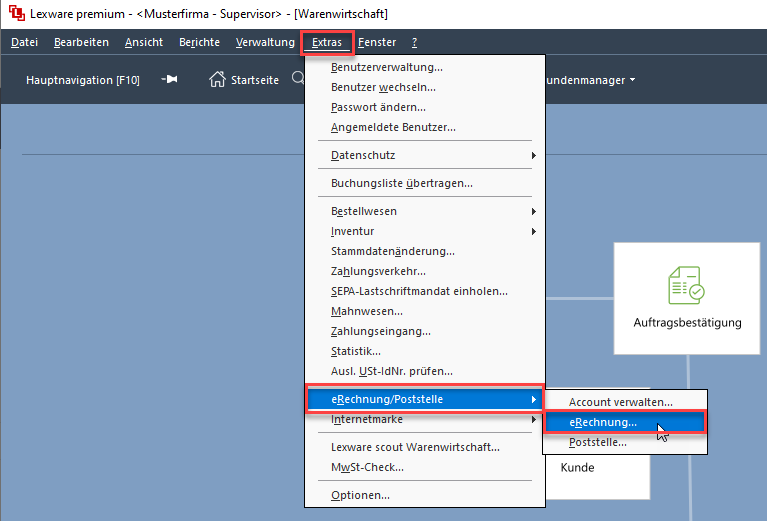Select eRechnung... in the submenu
Viewport: 767px width, 521px height.
click(x=603, y=422)
